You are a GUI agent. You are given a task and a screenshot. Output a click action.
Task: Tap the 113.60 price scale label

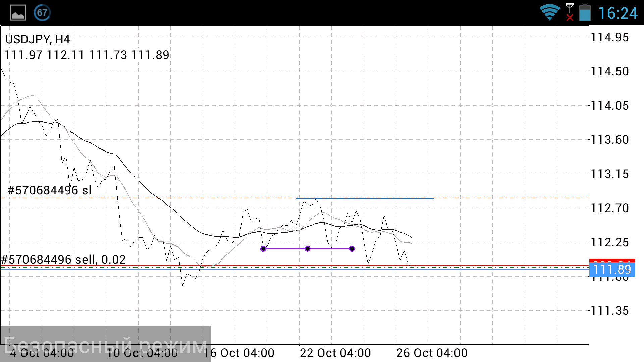[x=610, y=140]
